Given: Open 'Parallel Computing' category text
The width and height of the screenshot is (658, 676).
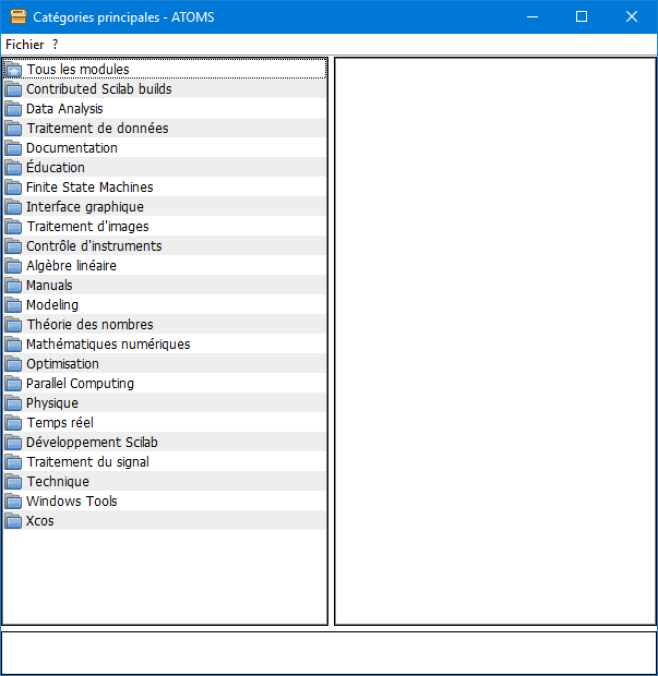Looking at the screenshot, I should (x=80, y=384).
